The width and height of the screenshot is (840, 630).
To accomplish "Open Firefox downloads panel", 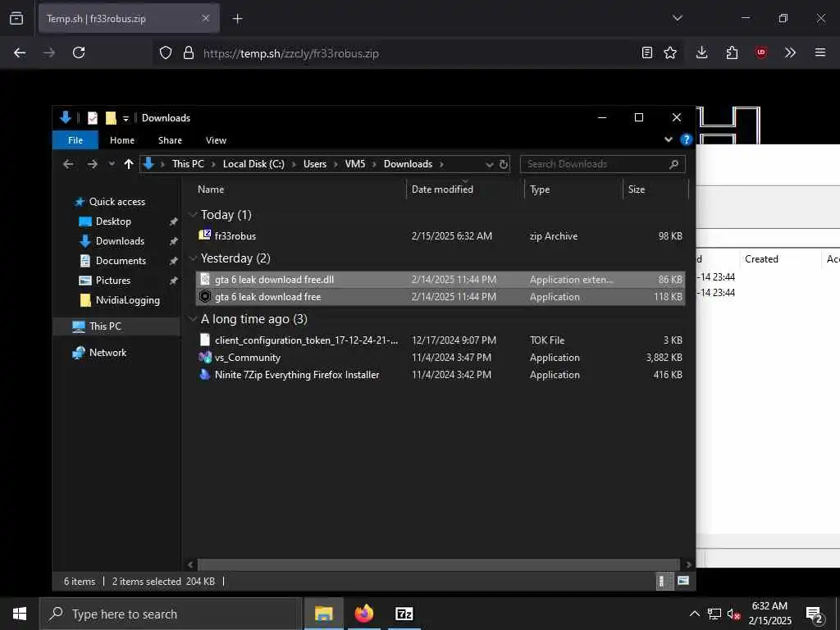I will click(x=702, y=52).
